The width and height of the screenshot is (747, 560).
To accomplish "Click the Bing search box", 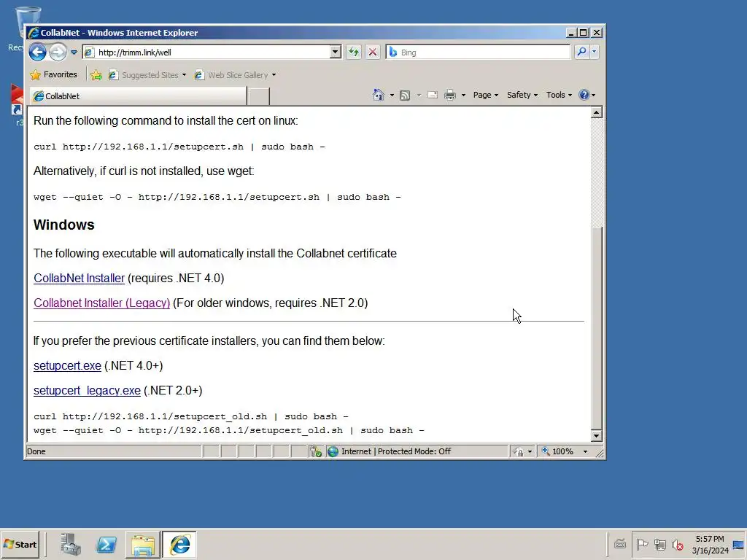I will (478, 52).
